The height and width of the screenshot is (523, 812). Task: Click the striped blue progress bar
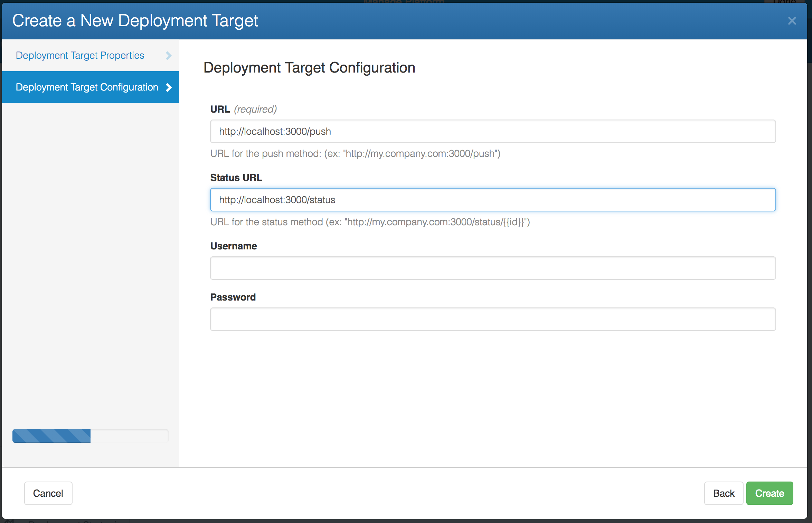click(51, 436)
